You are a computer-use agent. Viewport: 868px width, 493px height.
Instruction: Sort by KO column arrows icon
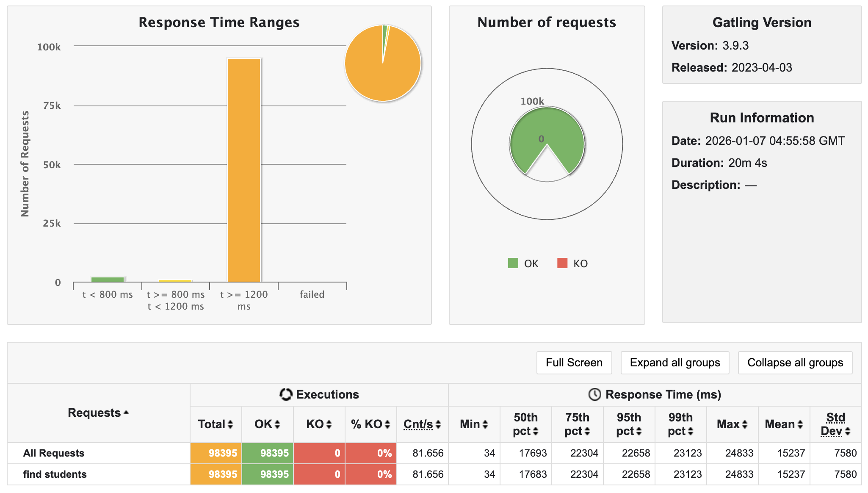click(x=329, y=424)
